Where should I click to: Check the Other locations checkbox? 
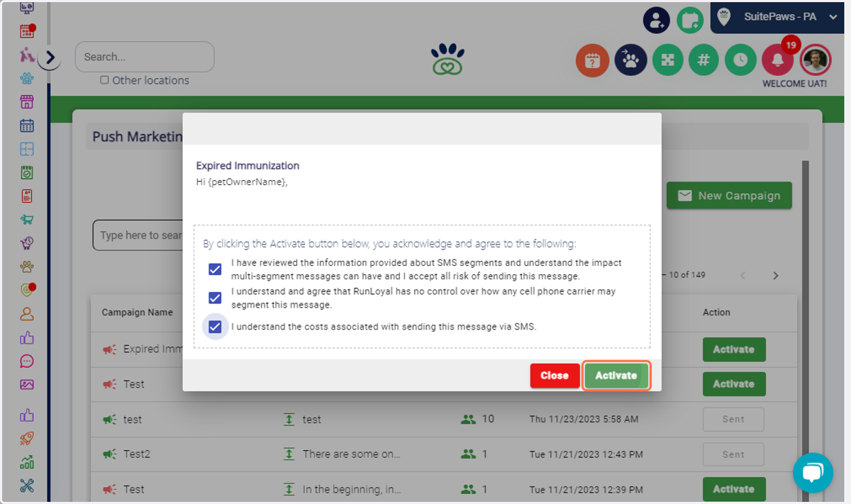click(x=104, y=80)
